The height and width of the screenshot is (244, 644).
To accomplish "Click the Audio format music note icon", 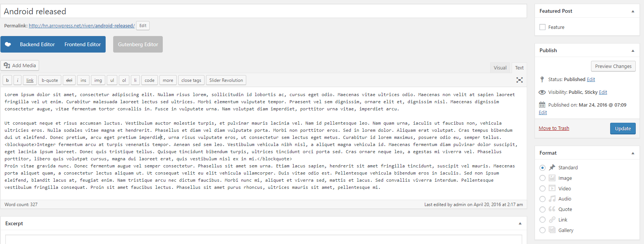I will pyautogui.click(x=552, y=199).
